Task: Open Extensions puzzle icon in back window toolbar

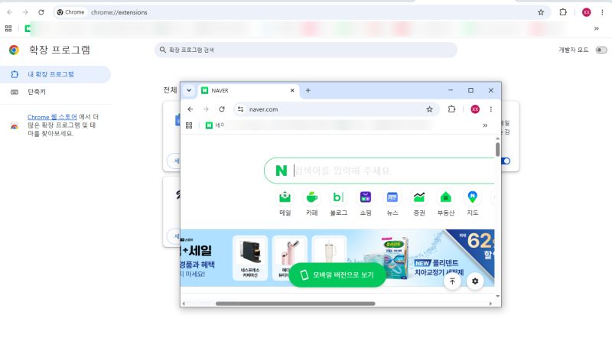Action: click(563, 12)
